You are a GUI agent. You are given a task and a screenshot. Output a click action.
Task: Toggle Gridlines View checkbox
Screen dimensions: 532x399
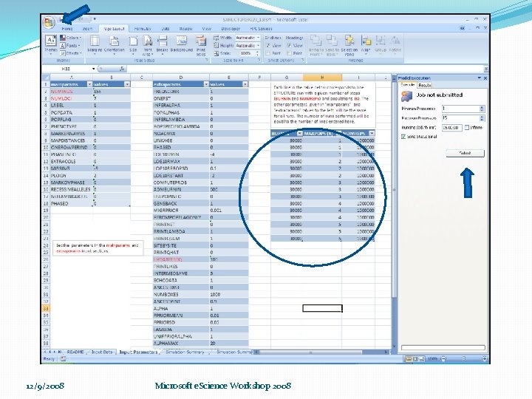(x=268, y=46)
